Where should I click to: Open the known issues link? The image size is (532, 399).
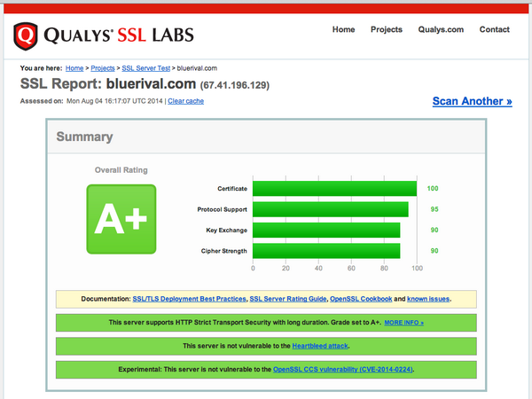(428, 299)
